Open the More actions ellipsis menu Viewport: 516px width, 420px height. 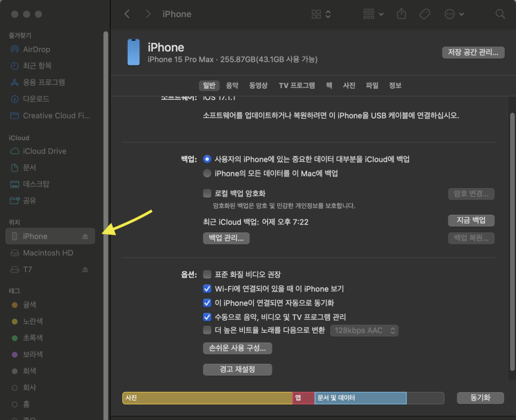pyautogui.click(x=454, y=14)
